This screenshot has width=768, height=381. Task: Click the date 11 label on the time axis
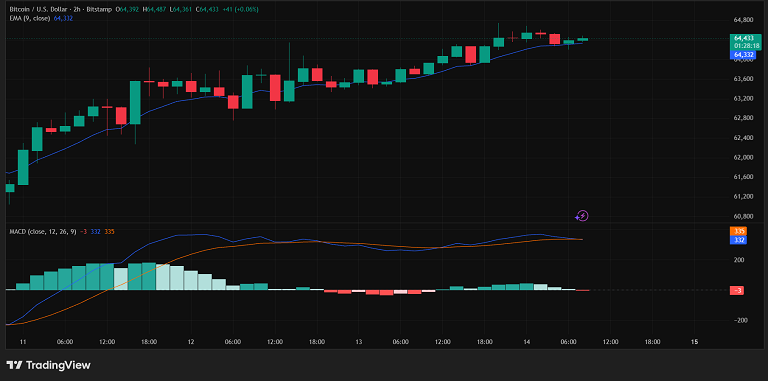pos(23,342)
